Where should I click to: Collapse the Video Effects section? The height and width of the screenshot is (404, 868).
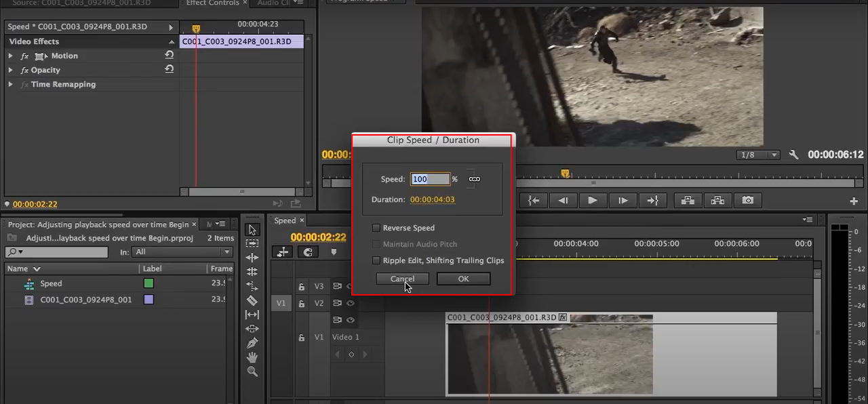tap(172, 42)
